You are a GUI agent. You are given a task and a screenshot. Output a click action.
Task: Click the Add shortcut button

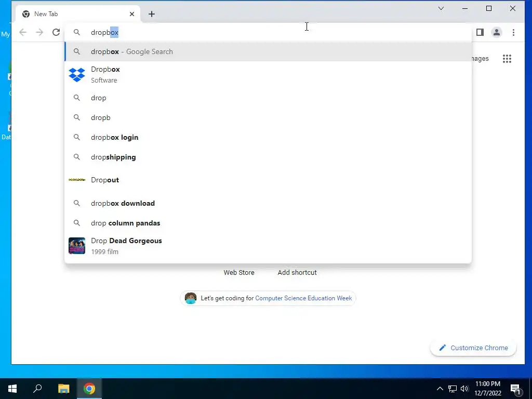[297, 272]
